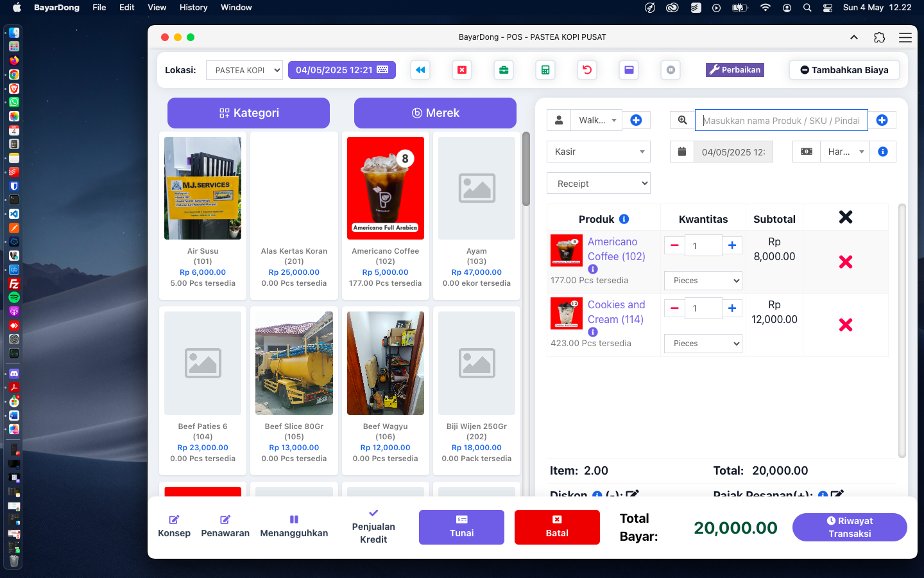Increase Americano Coffee quantity with plus
Screen dimensions: 924x578
pyautogui.click(x=732, y=245)
